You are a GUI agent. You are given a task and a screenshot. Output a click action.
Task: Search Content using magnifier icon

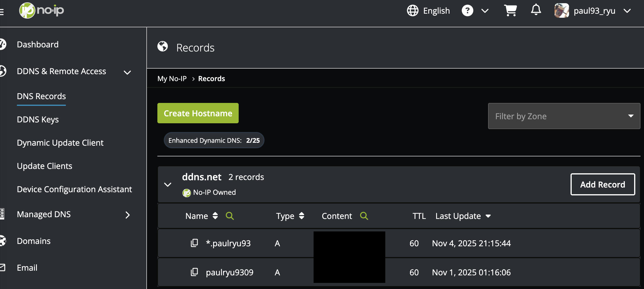click(364, 216)
